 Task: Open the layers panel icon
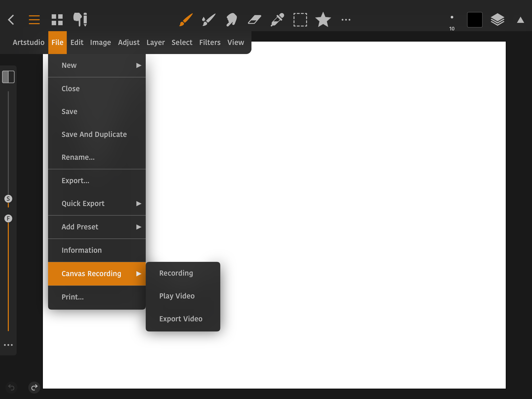pos(497,20)
